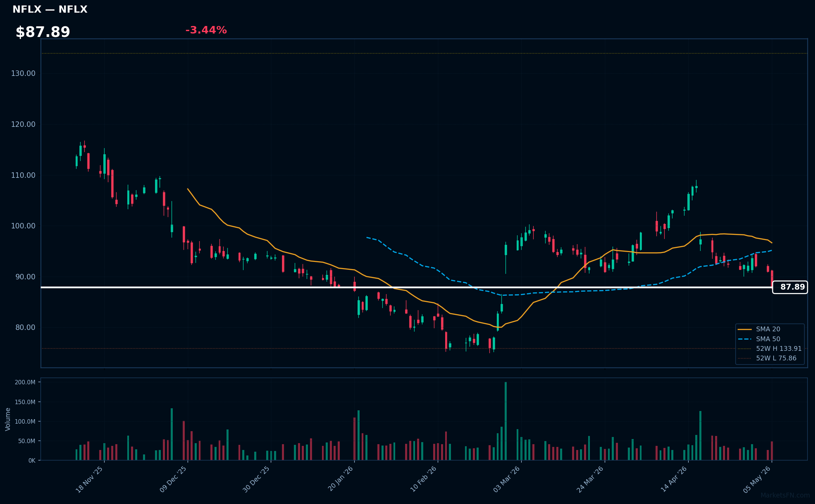Image resolution: width=815 pixels, height=504 pixels.
Task: Click the 09 Dec '25 date label
Action: tap(173, 479)
